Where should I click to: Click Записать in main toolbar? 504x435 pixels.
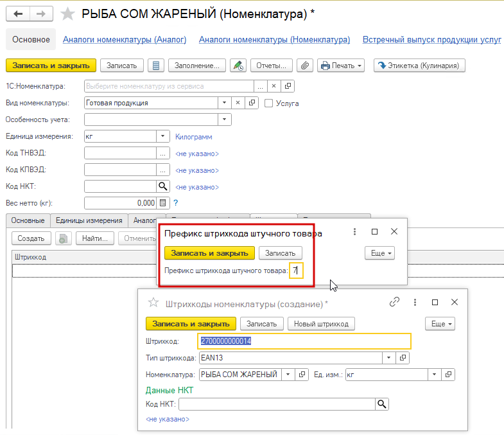pos(121,66)
